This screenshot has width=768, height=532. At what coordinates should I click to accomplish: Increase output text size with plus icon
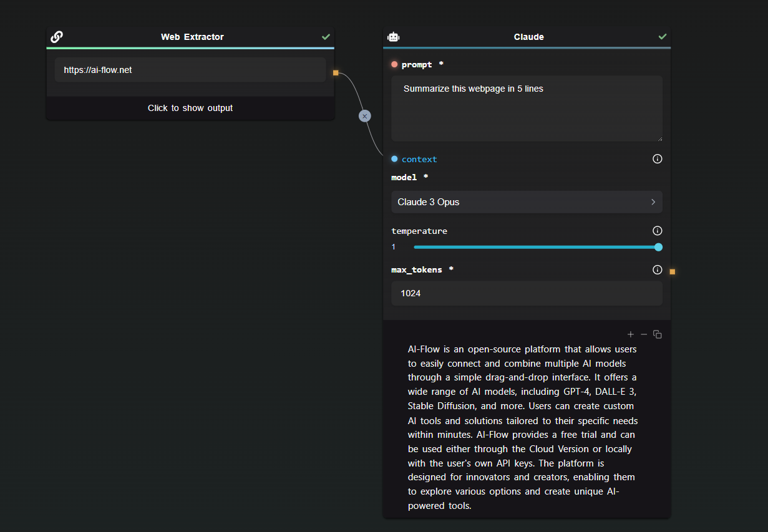coord(631,335)
